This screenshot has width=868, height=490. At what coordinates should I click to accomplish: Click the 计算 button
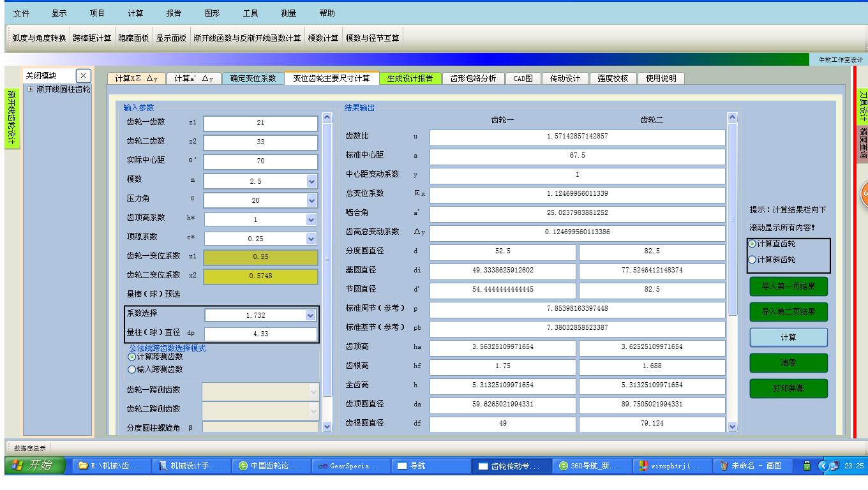click(788, 338)
